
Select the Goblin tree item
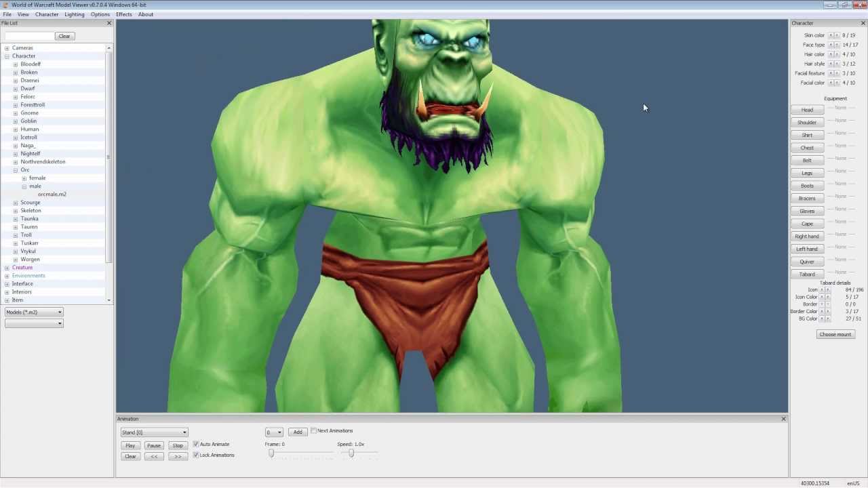coord(28,121)
